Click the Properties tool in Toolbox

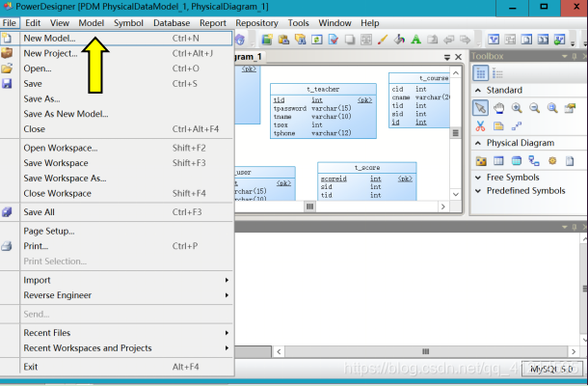click(x=570, y=108)
